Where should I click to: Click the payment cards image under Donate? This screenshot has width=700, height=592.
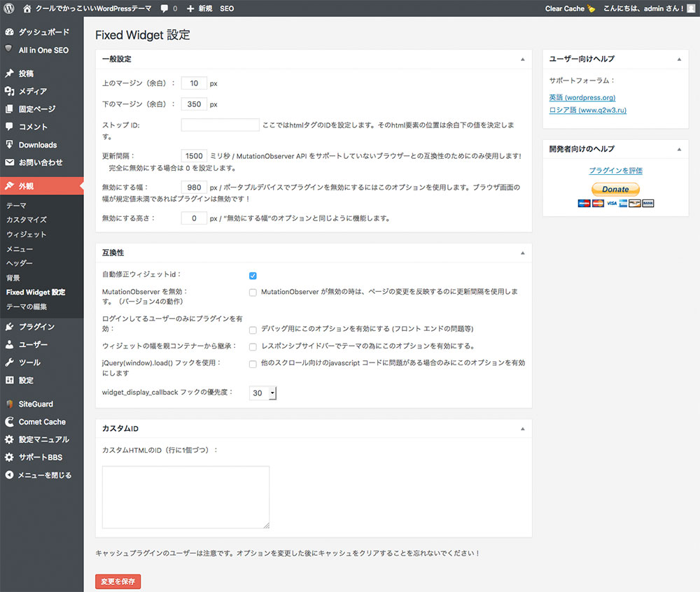point(615,204)
